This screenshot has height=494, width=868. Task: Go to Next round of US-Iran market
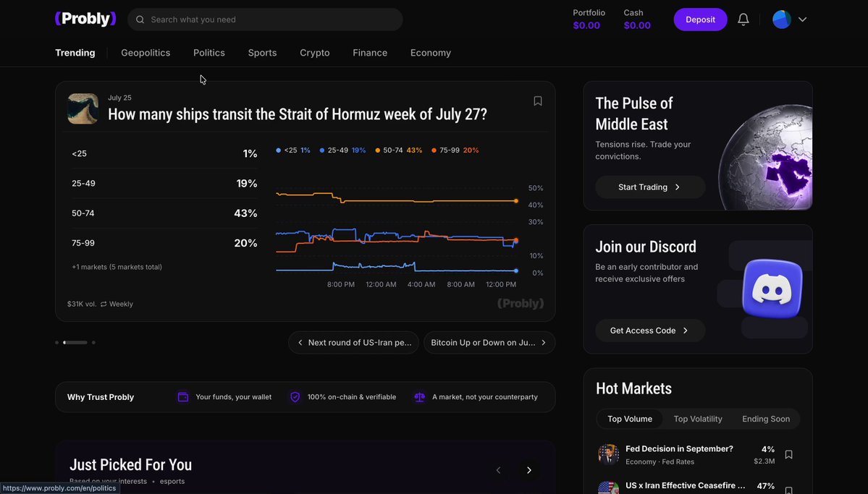point(354,342)
